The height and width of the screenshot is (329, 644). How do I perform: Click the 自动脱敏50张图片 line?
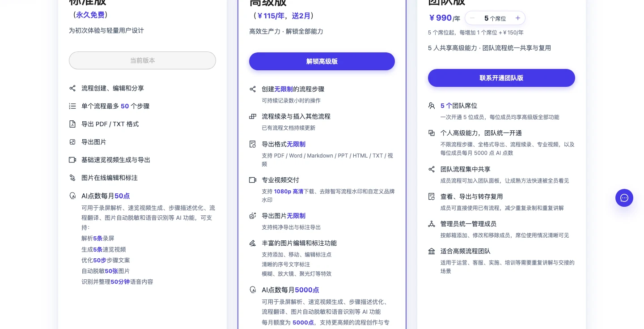pyautogui.click(x=106, y=271)
